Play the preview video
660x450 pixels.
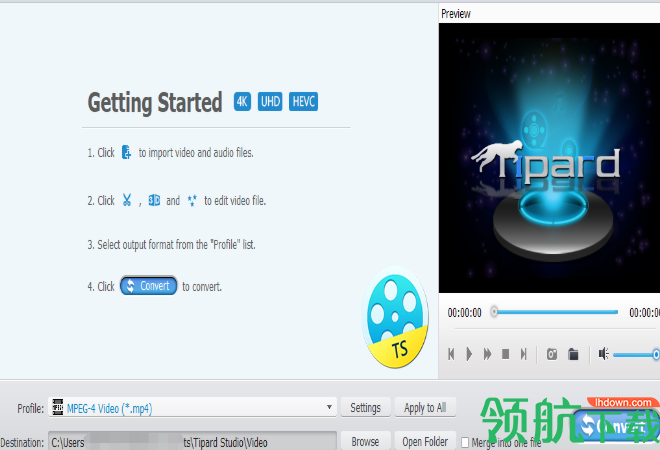pyautogui.click(x=469, y=354)
